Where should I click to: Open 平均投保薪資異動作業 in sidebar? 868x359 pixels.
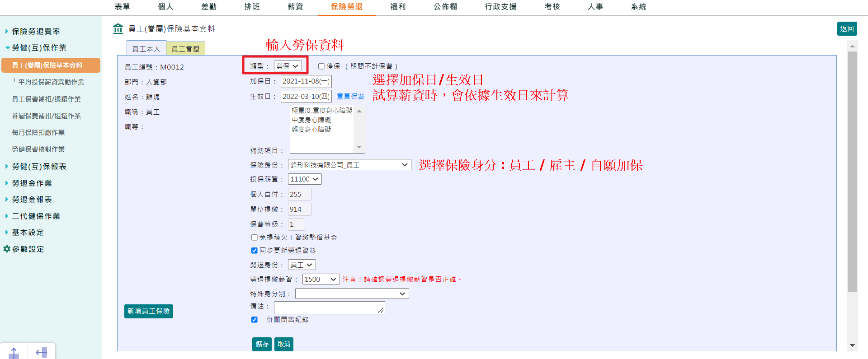tap(51, 82)
